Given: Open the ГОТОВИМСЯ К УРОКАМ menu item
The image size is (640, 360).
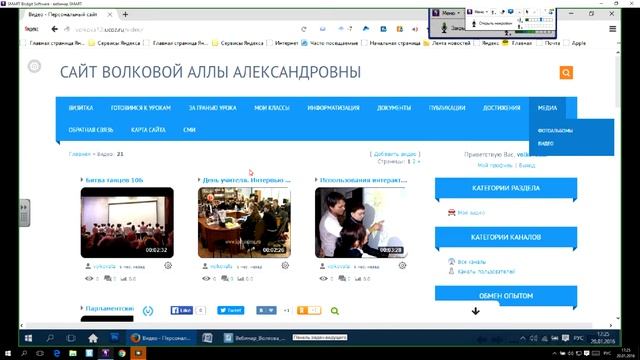Looking at the screenshot, I should pos(141,108).
